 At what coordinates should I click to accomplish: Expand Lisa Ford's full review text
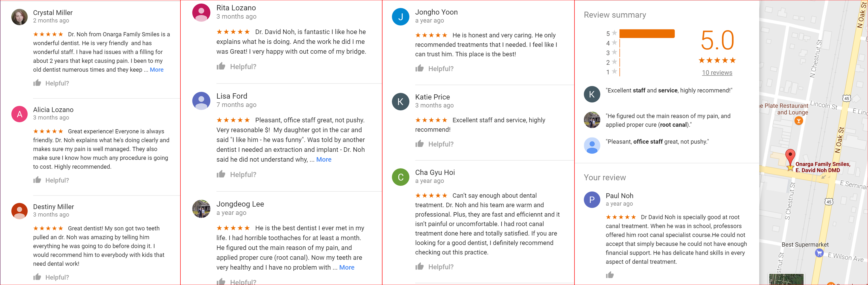point(324,160)
